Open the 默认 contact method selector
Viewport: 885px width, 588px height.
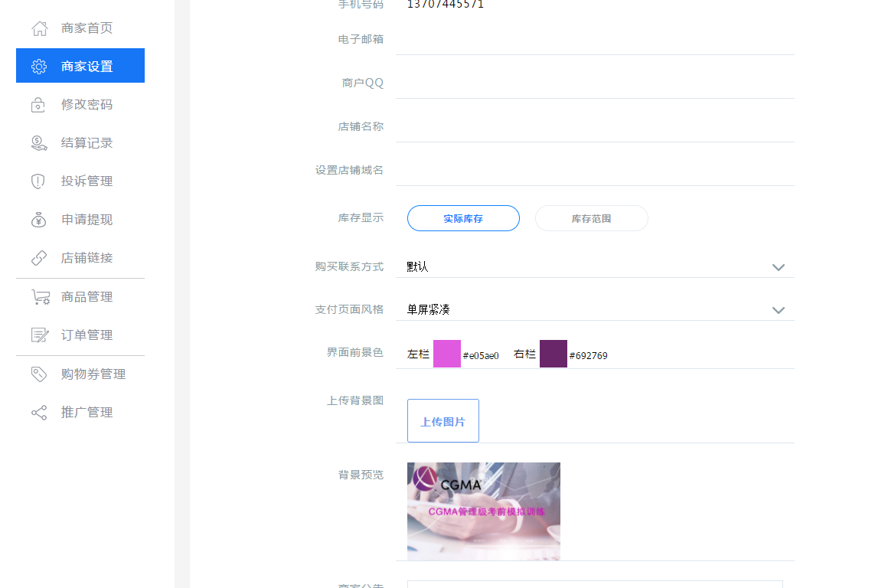pos(595,266)
